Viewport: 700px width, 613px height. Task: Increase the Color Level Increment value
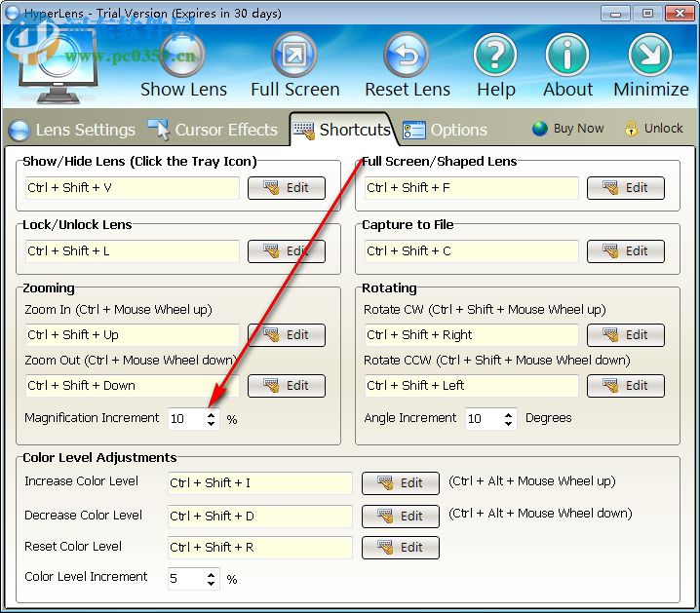212,575
